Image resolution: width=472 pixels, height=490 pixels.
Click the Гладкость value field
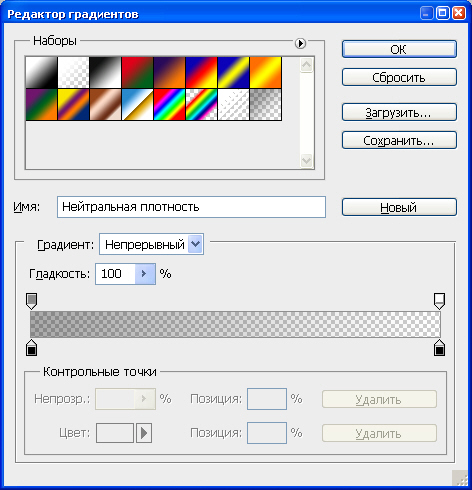[x=115, y=274]
